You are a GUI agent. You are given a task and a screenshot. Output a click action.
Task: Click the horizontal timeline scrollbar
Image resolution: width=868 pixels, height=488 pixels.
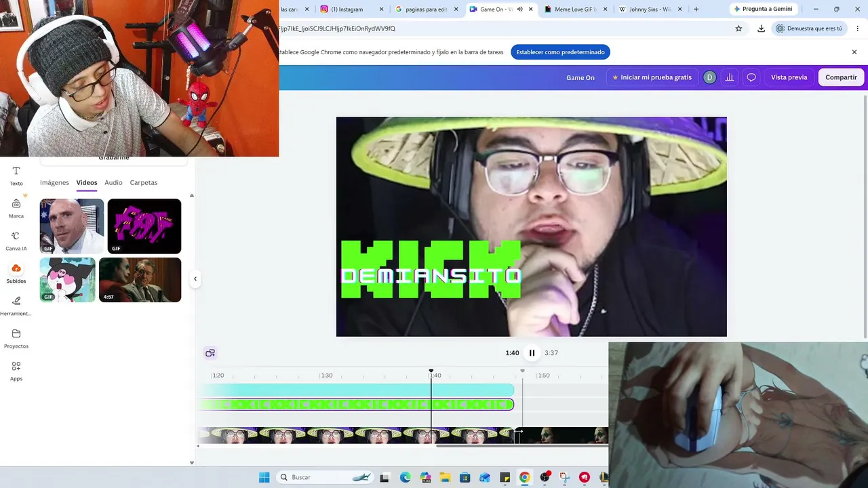click(522, 446)
